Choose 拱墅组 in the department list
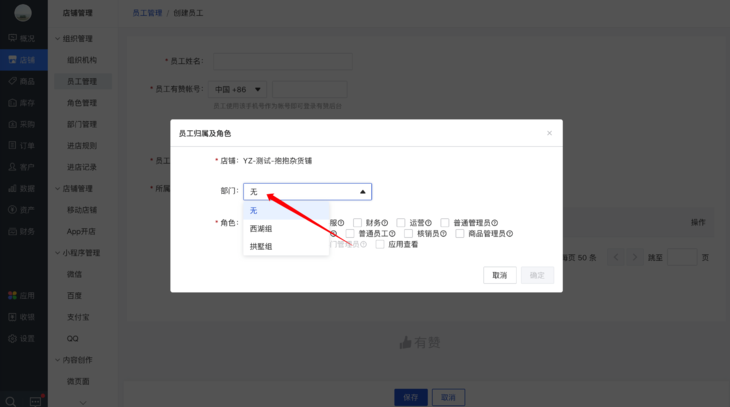This screenshot has width=730, height=407. pos(286,246)
